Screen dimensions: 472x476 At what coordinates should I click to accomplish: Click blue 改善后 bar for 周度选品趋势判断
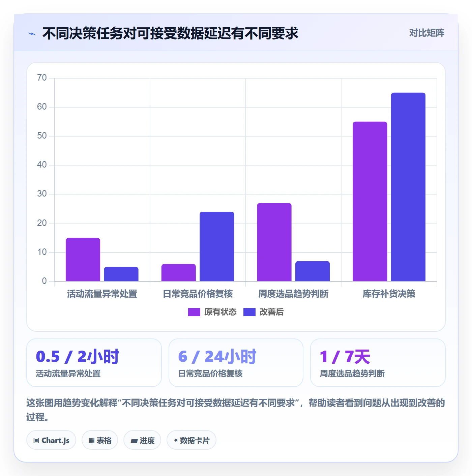click(x=313, y=271)
